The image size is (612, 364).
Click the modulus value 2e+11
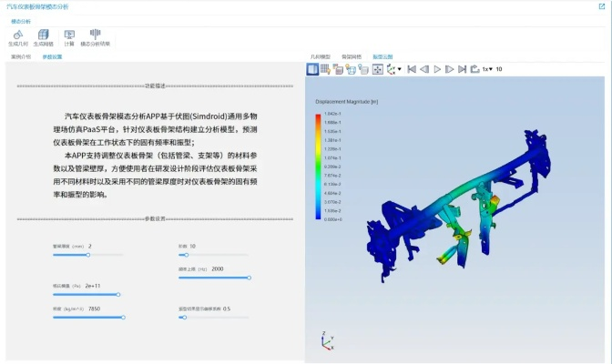pyautogui.click(x=93, y=286)
